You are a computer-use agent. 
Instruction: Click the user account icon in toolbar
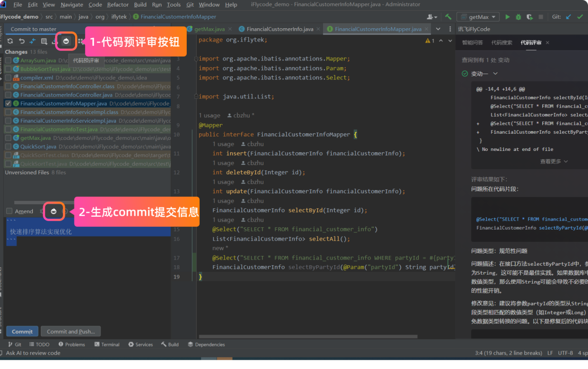[x=432, y=17]
